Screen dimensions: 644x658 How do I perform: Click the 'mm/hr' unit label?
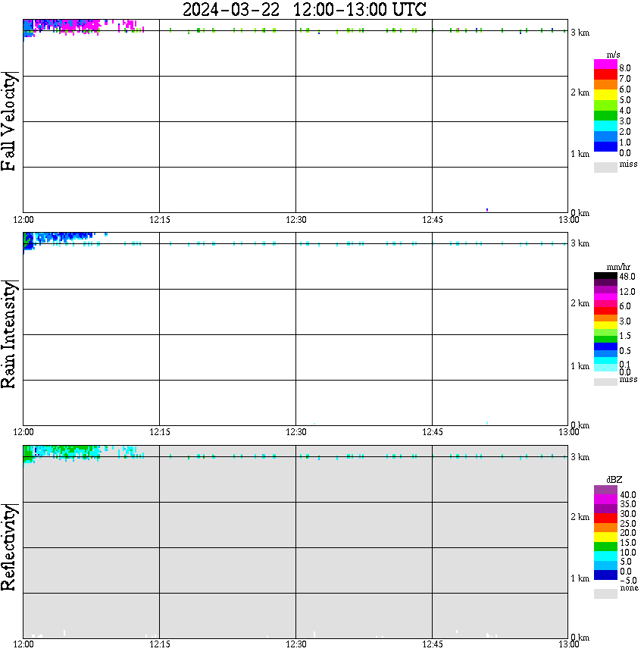pos(618,267)
